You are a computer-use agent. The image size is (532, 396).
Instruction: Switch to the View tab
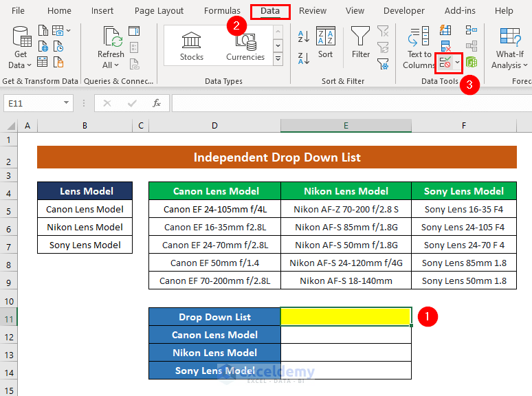[x=355, y=11]
